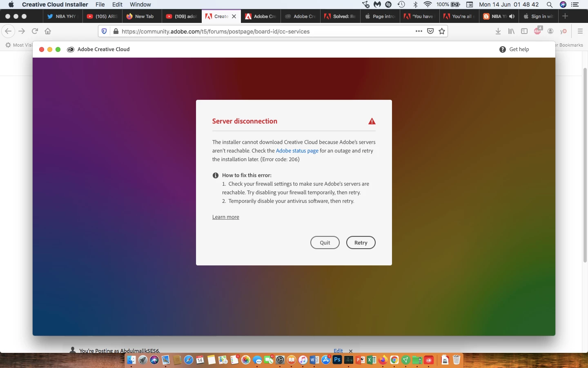This screenshot has height=368, width=588.
Task: Open Excel from the Dock
Action: pyautogui.click(x=372, y=360)
